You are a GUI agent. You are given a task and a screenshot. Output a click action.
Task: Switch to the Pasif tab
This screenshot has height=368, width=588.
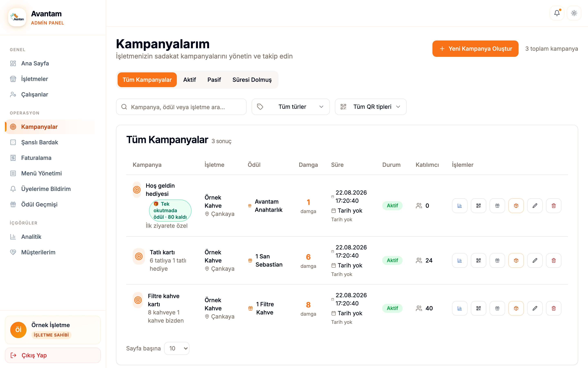(x=214, y=80)
